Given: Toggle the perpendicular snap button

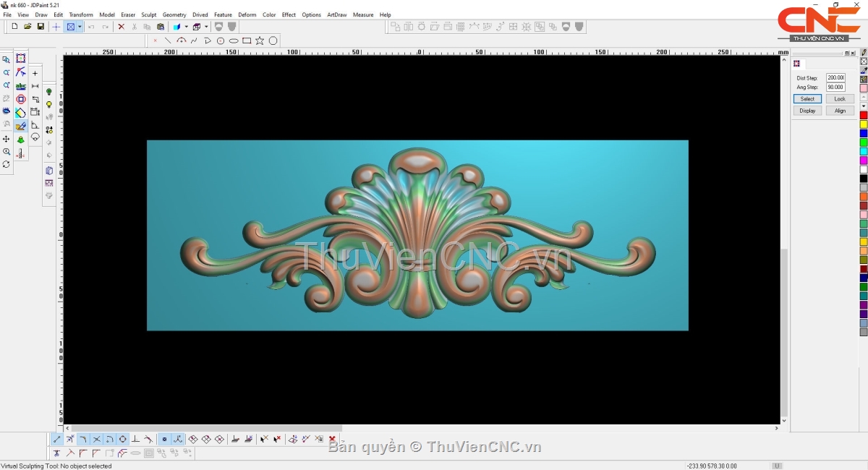Looking at the screenshot, I should click(136, 439).
